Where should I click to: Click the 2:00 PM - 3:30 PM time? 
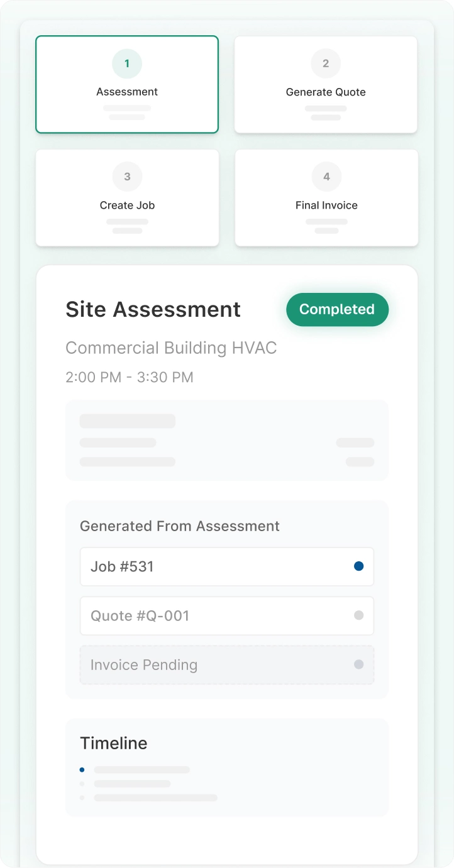[x=130, y=377]
